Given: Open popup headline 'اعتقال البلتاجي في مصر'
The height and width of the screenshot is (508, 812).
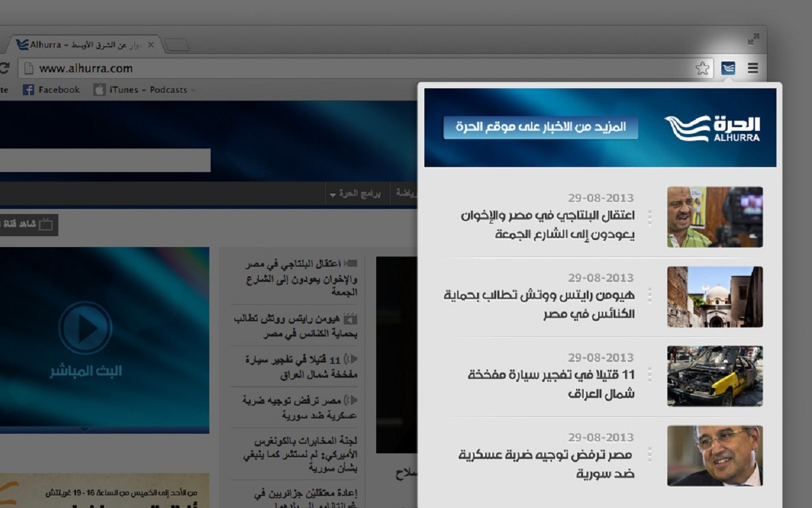Looking at the screenshot, I should pos(547,225).
